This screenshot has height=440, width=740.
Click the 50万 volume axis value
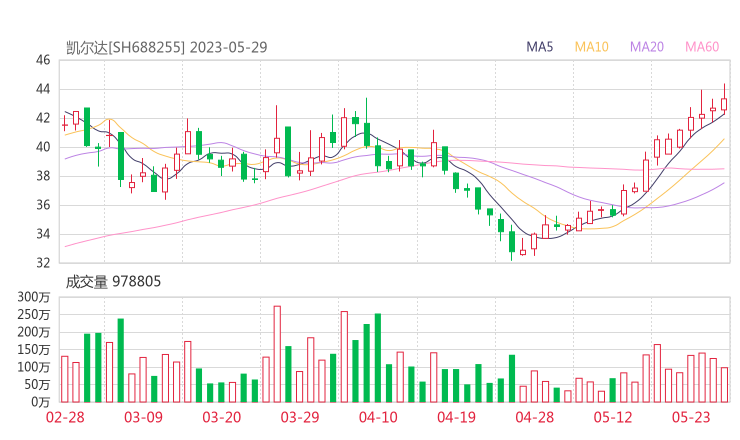(x=37, y=384)
